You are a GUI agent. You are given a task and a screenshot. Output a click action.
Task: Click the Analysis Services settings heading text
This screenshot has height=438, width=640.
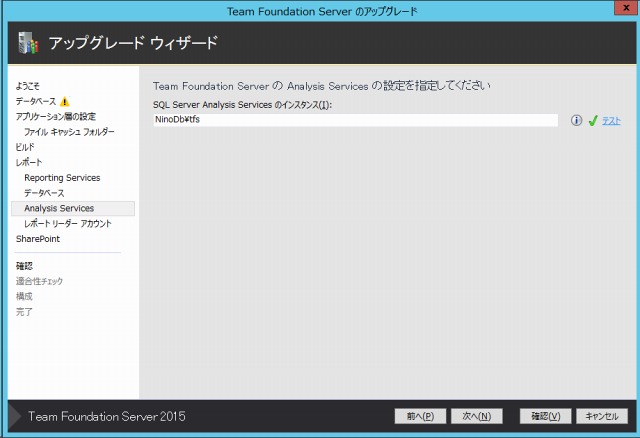coord(322,86)
